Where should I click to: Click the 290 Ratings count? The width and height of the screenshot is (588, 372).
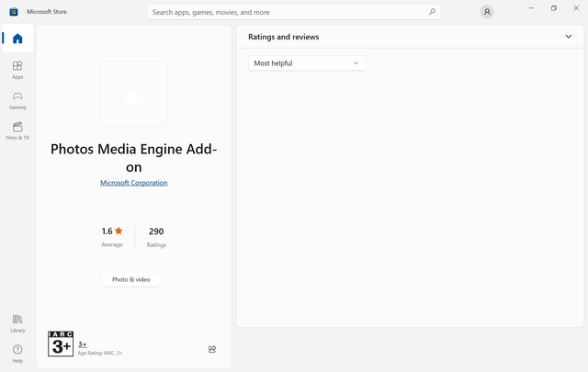[156, 237]
